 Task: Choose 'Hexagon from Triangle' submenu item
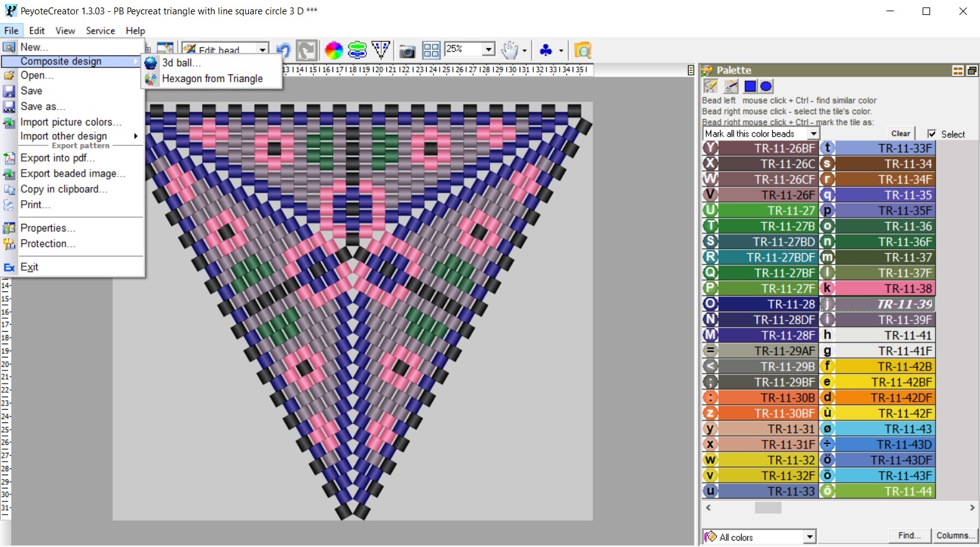[212, 79]
